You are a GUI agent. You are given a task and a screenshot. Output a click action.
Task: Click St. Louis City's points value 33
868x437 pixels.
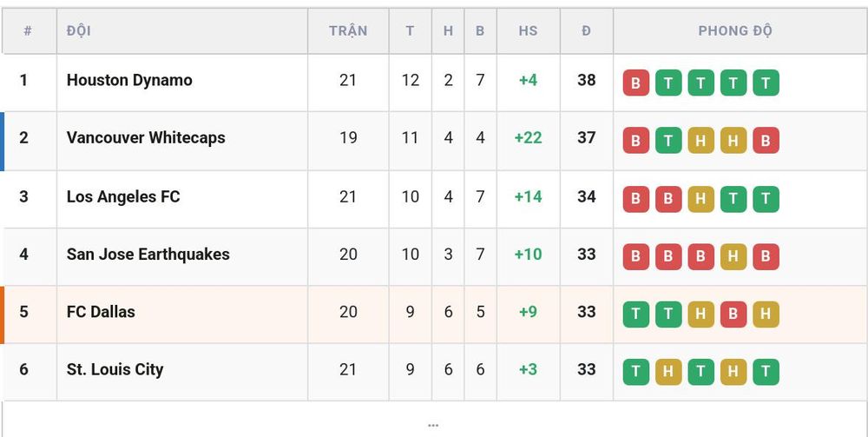click(x=586, y=369)
